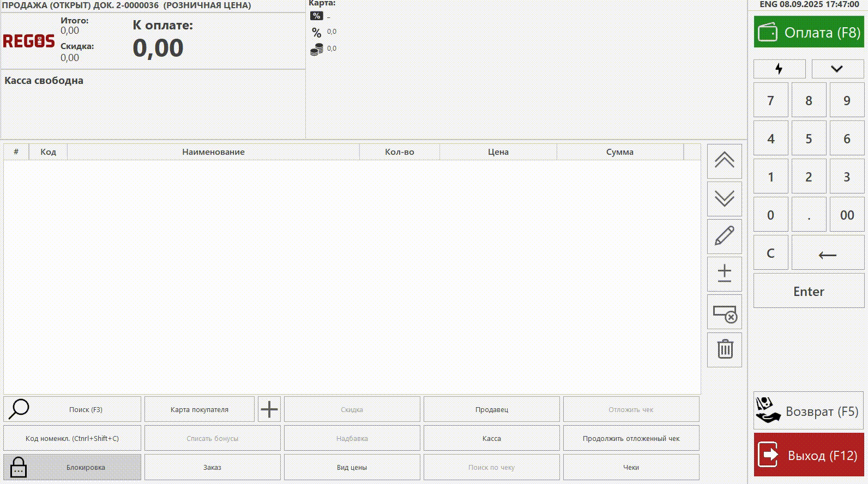Open the Касса cash register menu
This screenshot has width=868, height=484.
(x=491, y=438)
